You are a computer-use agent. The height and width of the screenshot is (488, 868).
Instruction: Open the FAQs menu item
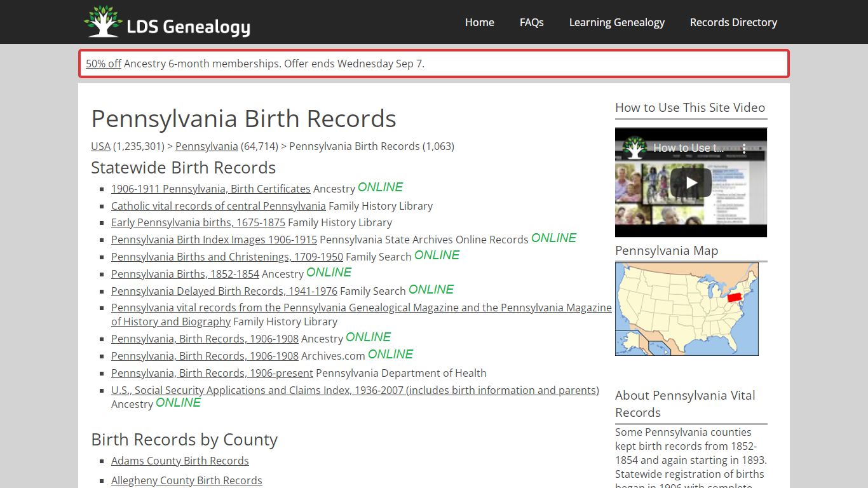point(532,22)
